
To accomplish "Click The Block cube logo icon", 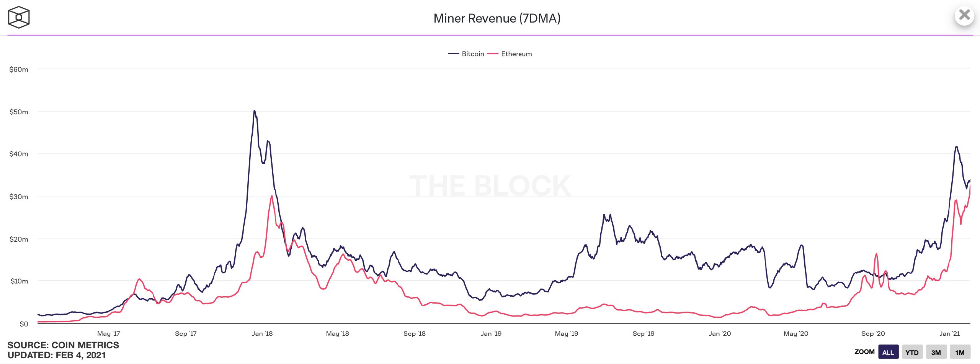I will (19, 17).
